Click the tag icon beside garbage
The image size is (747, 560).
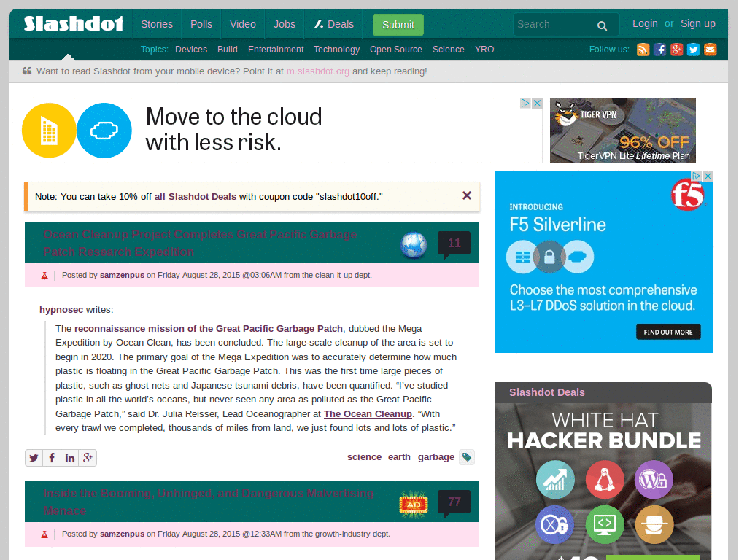(x=467, y=457)
